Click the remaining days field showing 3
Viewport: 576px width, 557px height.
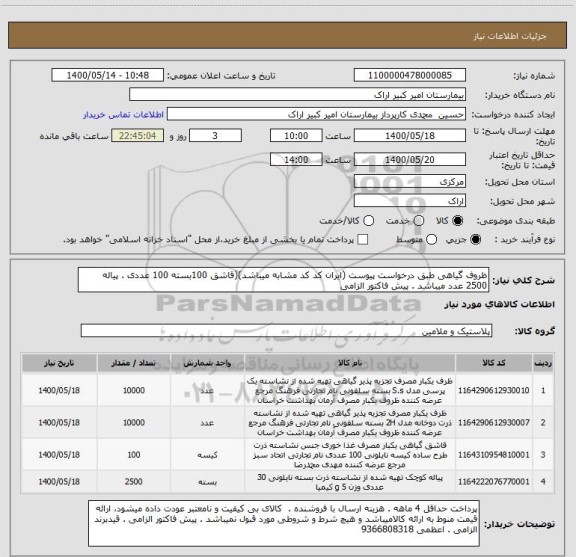(x=215, y=136)
